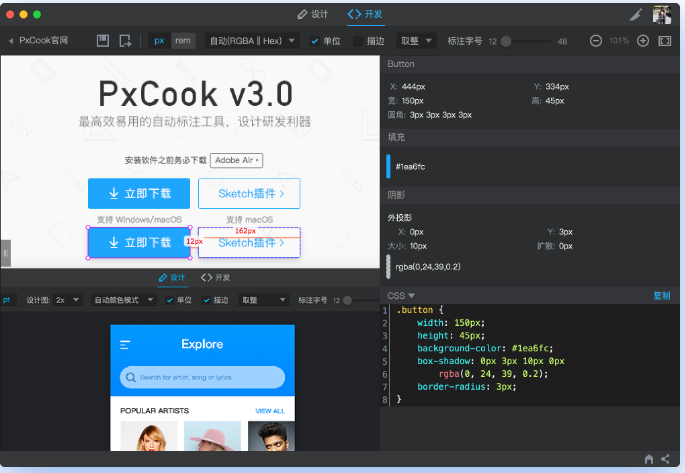Switch to the 设计 tab in title bar

click(313, 14)
